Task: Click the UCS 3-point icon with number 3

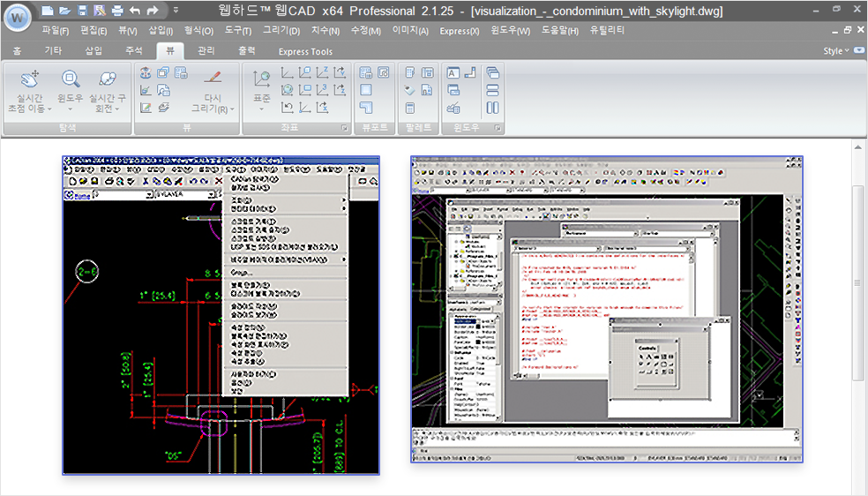Action: tap(322, 90)
